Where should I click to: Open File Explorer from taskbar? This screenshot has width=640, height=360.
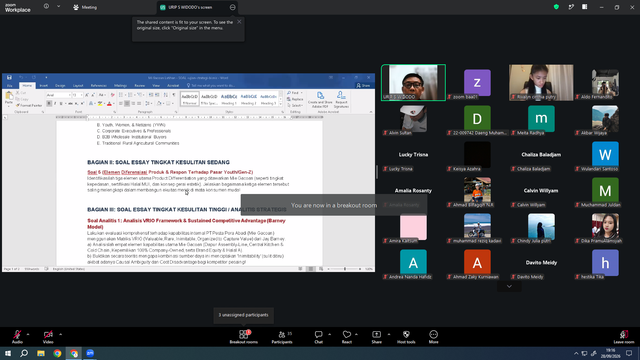coord(41,353)
